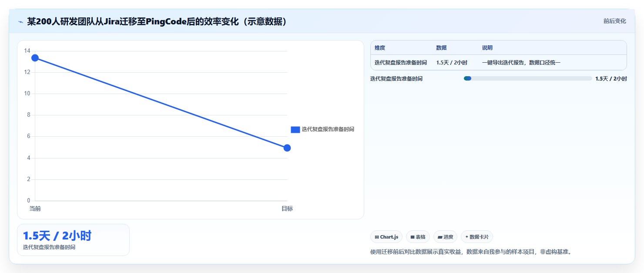Click the 一键导出迭代报告，数据口径统一 cell

521,63
